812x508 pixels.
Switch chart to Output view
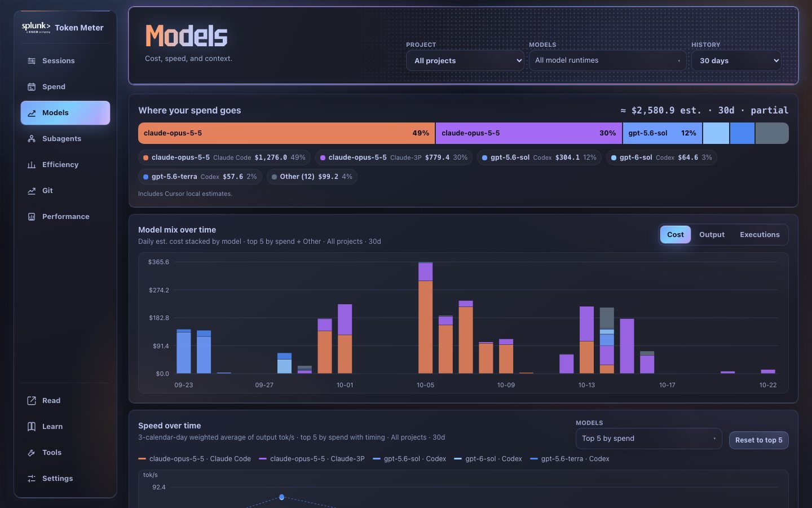[x=712, y=235]
